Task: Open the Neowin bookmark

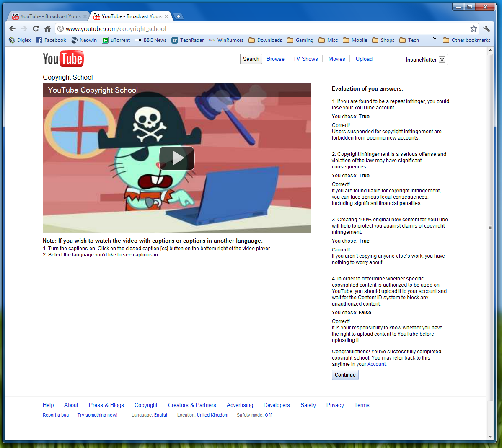Action: 84,40
